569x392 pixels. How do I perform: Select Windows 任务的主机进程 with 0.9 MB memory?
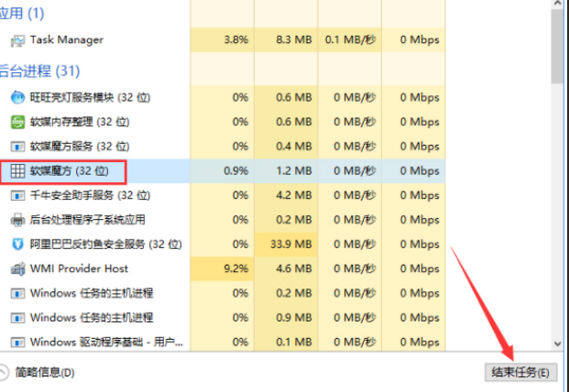point(223,318)
